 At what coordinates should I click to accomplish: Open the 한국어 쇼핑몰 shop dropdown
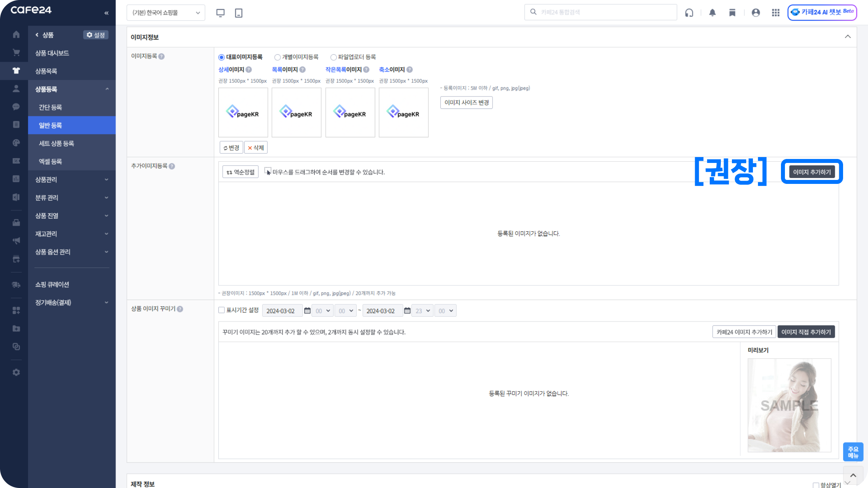click(x=166, y=13)
